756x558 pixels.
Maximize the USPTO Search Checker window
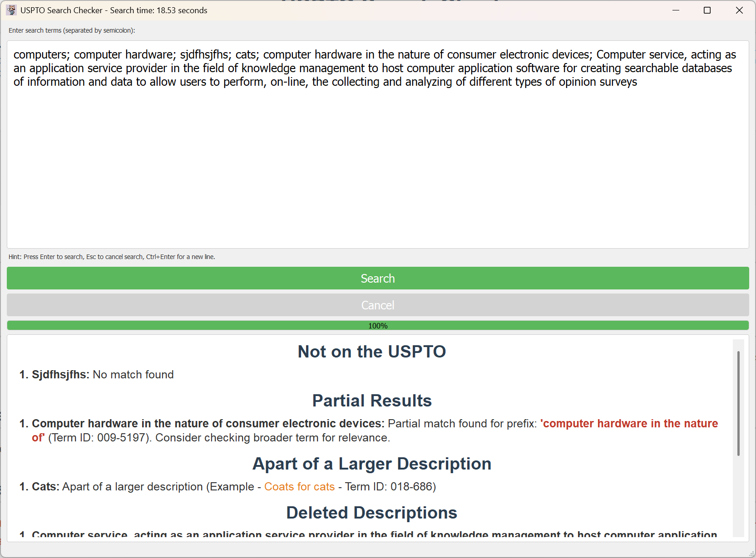(707, 10)
